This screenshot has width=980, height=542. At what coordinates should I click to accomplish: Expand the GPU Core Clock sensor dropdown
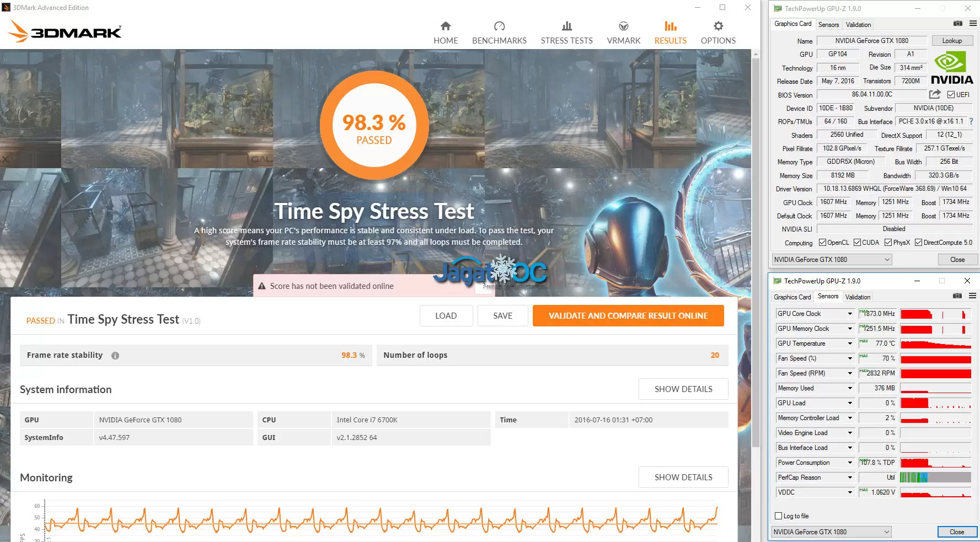pyautogui.click(x=850, y=314)
